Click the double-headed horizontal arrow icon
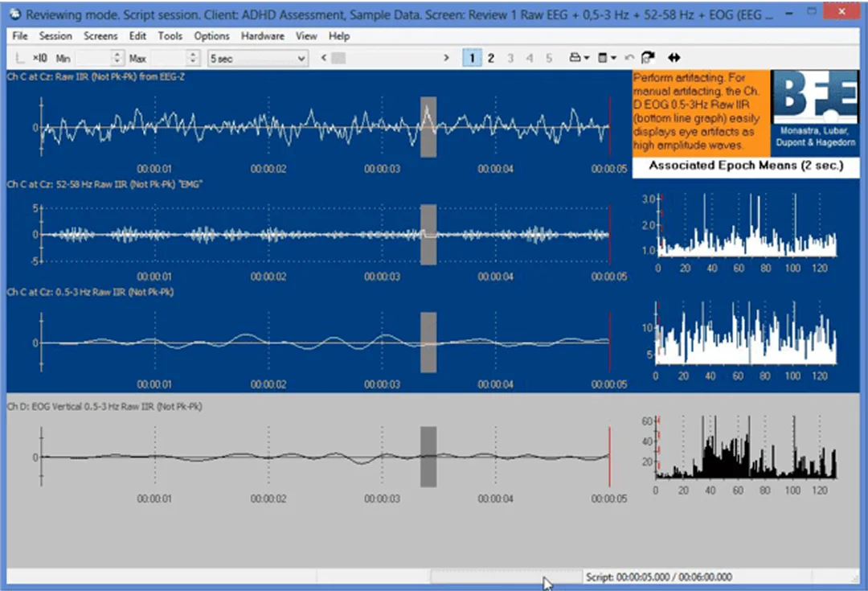Screen dimensions: 868x591 click(x=674, y=58)
